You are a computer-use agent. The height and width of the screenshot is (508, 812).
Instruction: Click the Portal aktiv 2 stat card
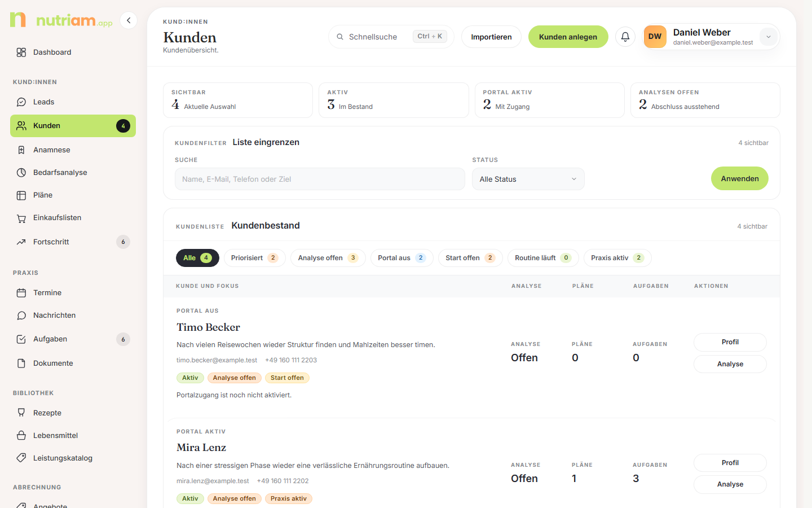pyautogui.click(x=550, y=100)
